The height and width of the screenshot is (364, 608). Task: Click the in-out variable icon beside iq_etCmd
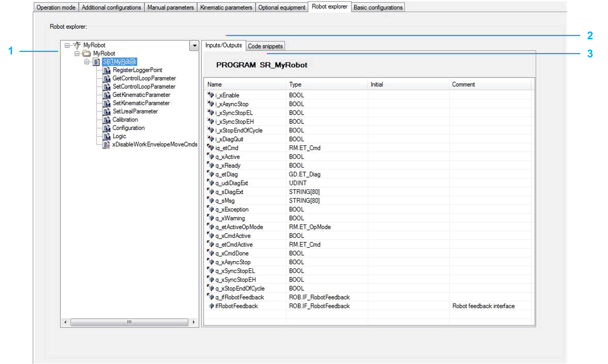210,148
